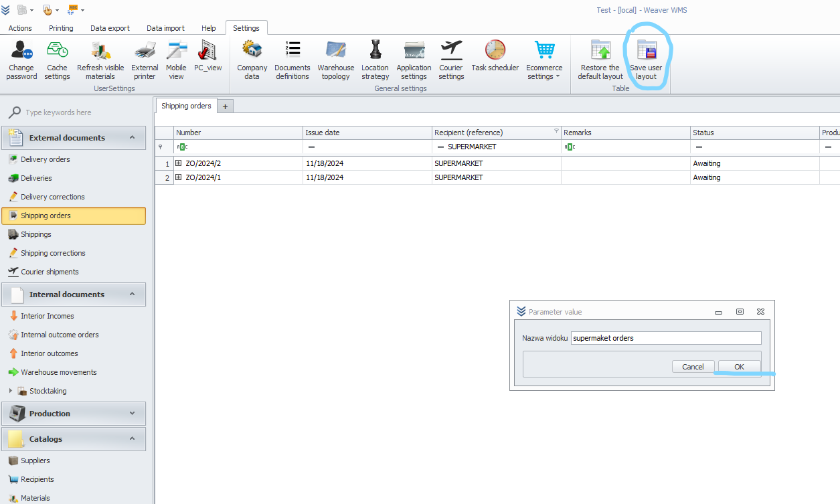Viewport: 840px width, 504px height.
Task: Click Refresh visible materials
Action: coord(100,60)
